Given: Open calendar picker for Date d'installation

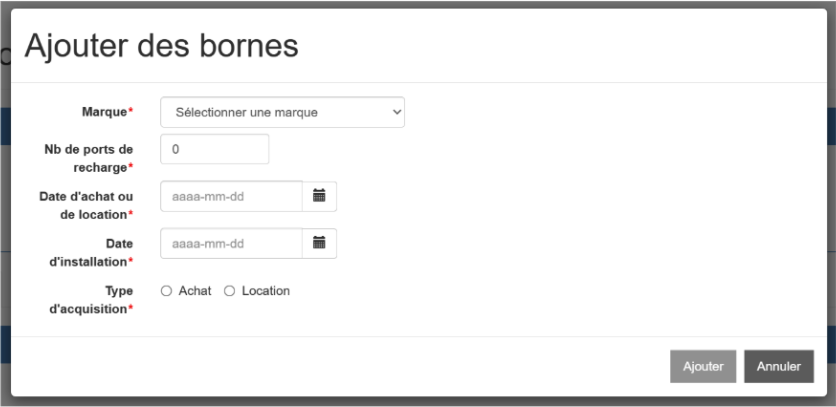Looking at the screenshot, I should click(x=319, y=243).
